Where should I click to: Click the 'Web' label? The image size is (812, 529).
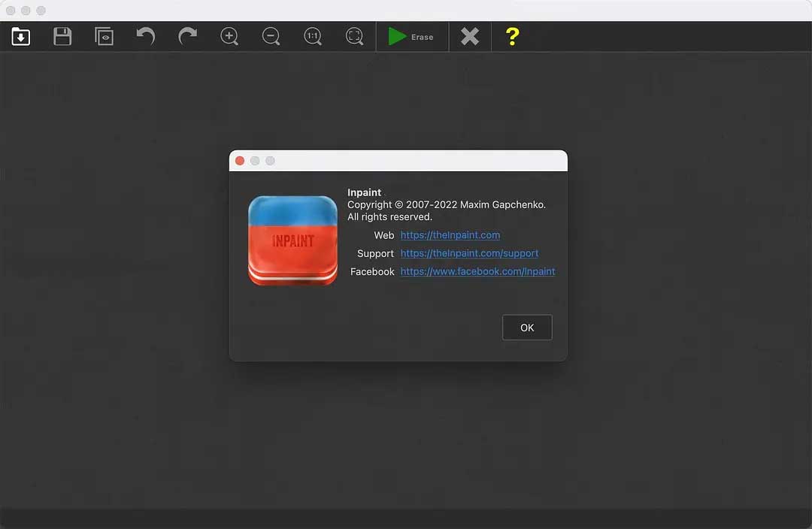(x=383, y=235)
